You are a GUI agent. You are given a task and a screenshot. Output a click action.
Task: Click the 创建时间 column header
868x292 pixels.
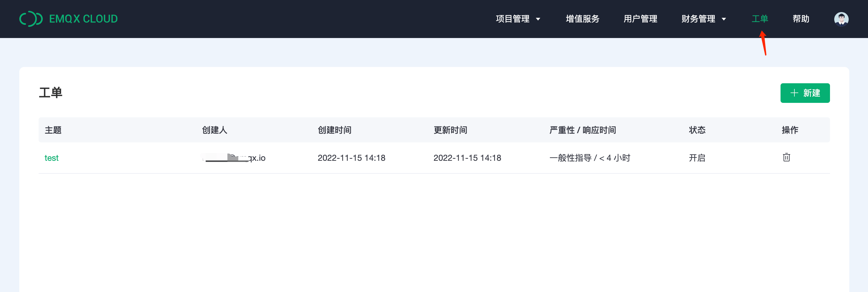334,130
